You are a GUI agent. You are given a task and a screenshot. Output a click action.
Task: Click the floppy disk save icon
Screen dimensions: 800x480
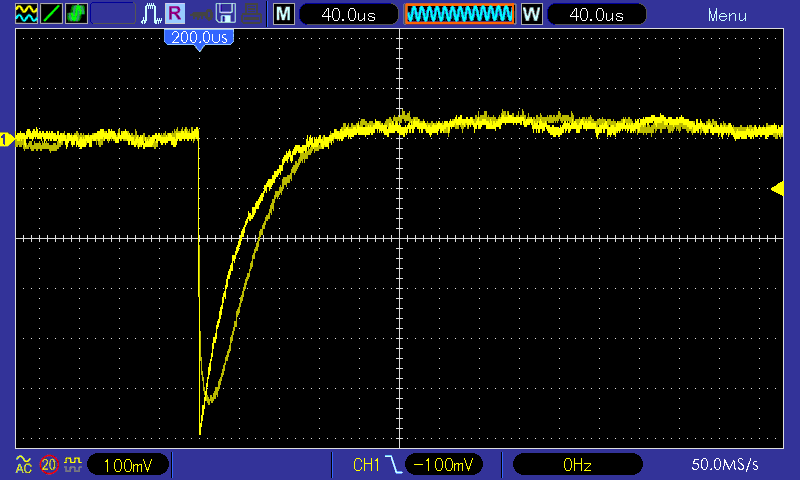pyautogui.click(x=226, y=14)
